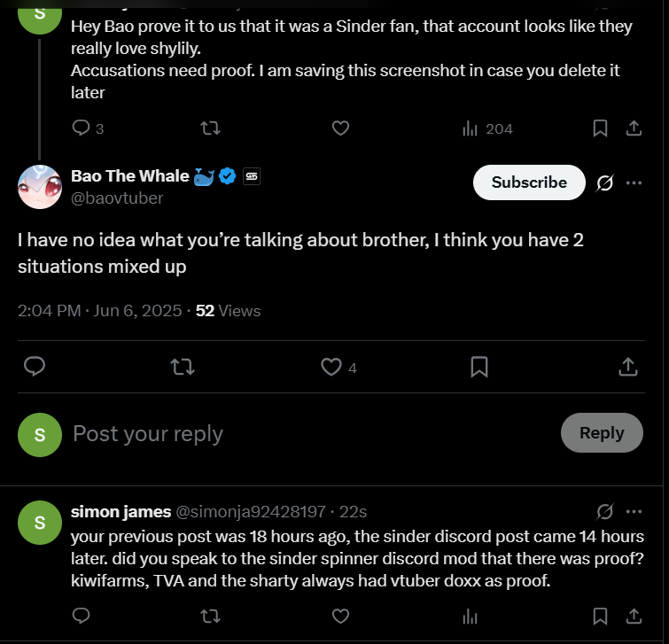The image size is (669, 644).
Task: Open more options on Bao's post
Action: tap(634, 182)
